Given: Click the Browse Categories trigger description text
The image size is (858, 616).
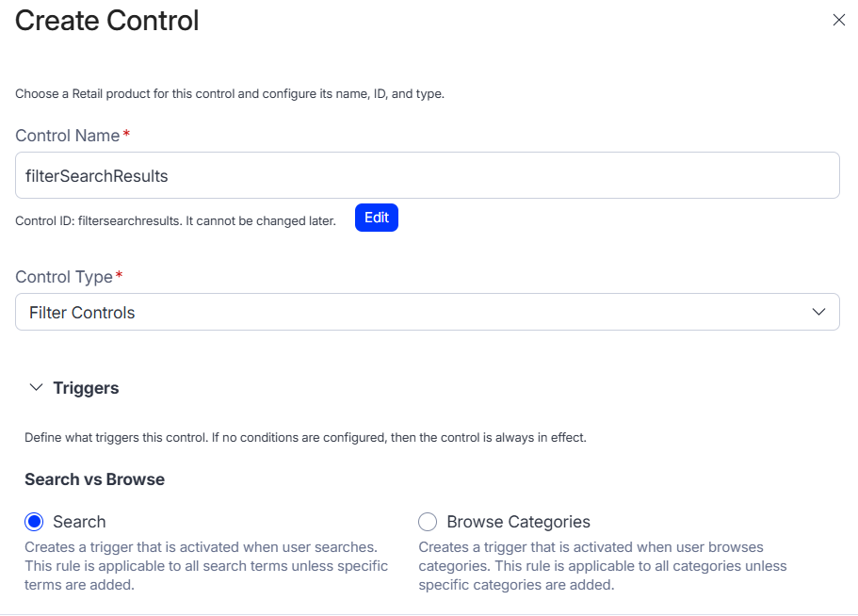Looking at the screenshot, I should point(603,565).
